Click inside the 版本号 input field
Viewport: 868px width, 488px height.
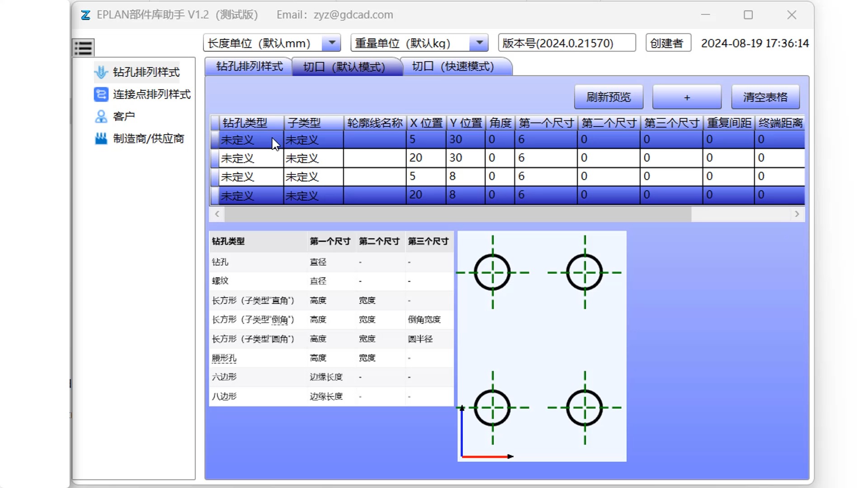tap(566, 43)
